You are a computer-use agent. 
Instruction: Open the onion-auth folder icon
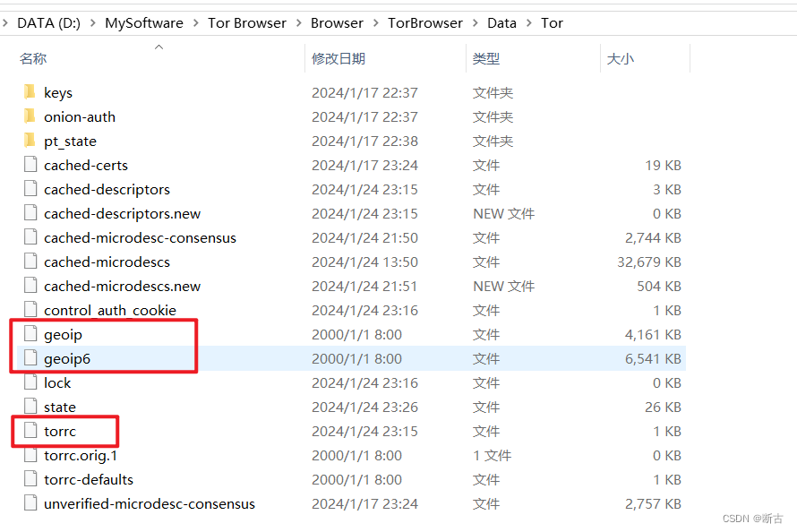point(30,116)
